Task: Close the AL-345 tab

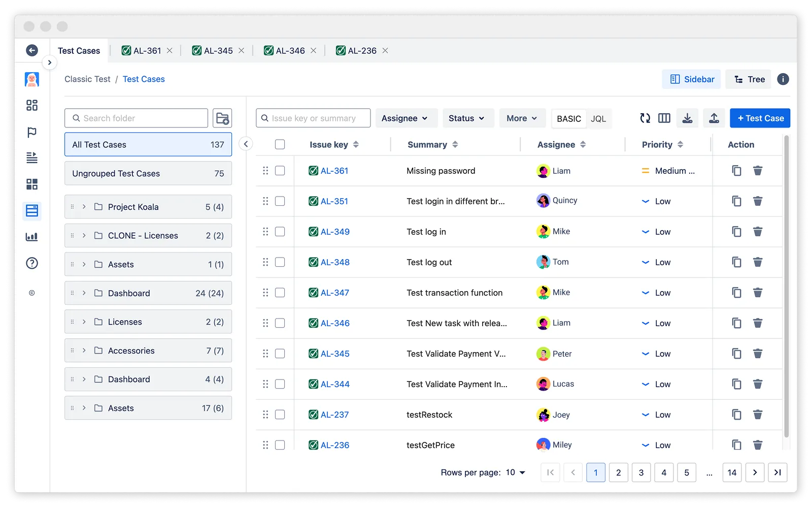Action: [242, 51]
